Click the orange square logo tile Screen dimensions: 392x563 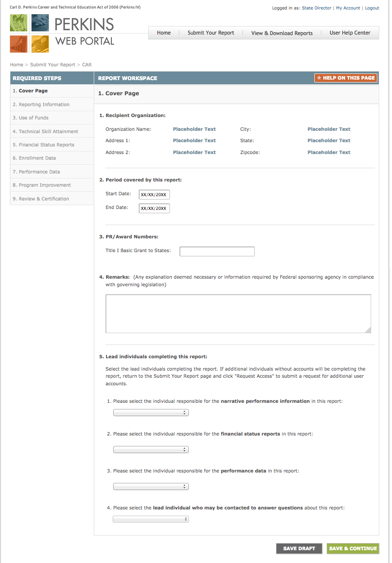(x=18, y=44)
